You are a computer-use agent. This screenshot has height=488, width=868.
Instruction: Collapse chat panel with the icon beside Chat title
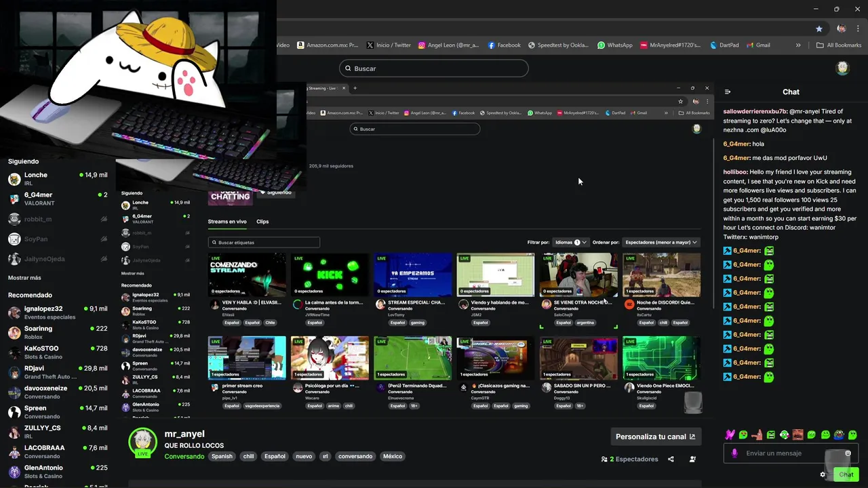click(728, 92)
